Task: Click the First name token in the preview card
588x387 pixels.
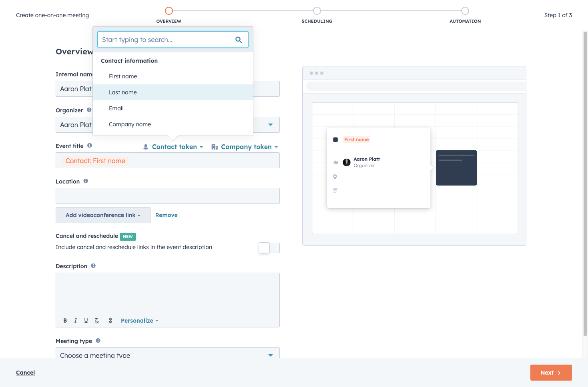Action: click(356, 140)
